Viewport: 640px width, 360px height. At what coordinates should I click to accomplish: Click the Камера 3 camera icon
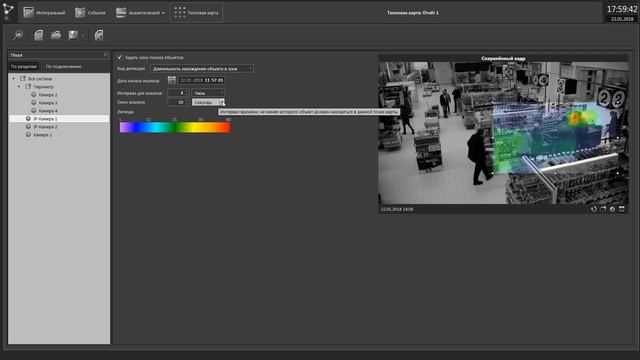34,102
